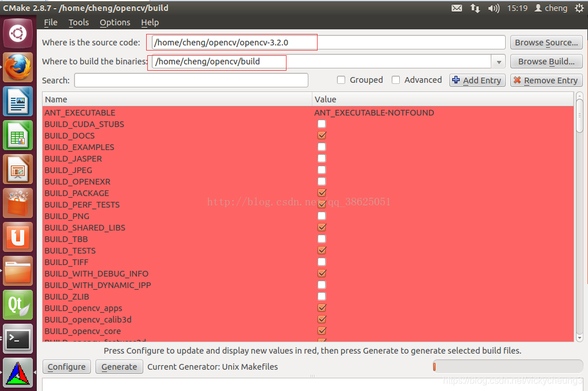The width and height of the screenshot is (588, 391).
Task: Open the network indicator arrows
Action: pos(475,8)
